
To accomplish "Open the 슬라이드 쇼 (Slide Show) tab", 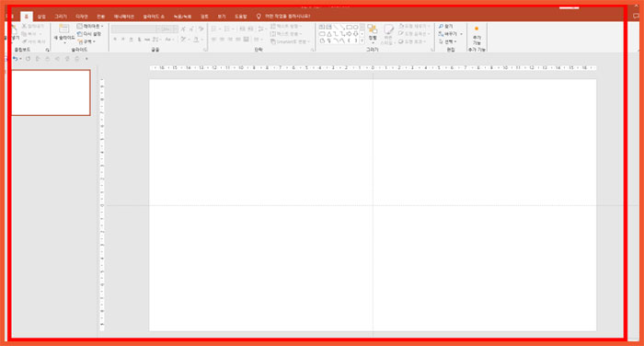I will click(x=154, y=17).
